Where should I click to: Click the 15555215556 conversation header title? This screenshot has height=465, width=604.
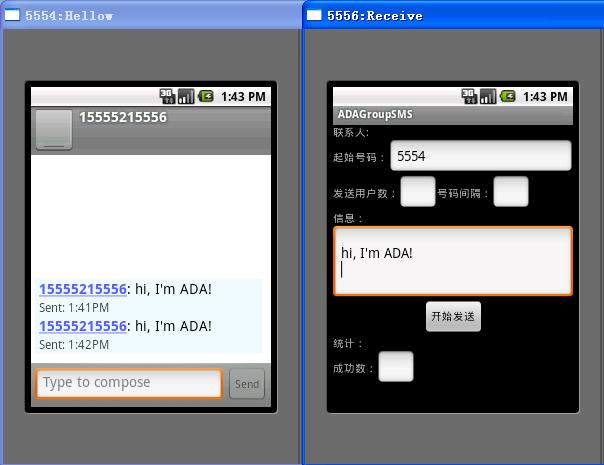pos(123,117)
